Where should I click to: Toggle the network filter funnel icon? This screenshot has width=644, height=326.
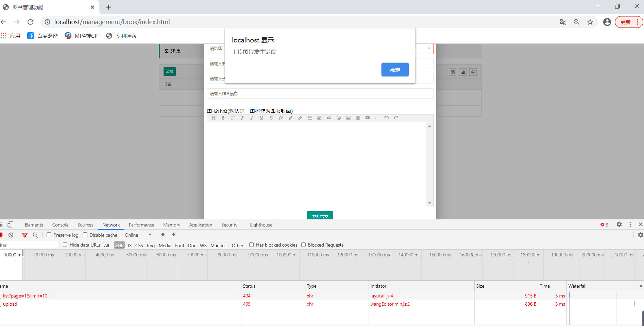[x=24, y=235]
